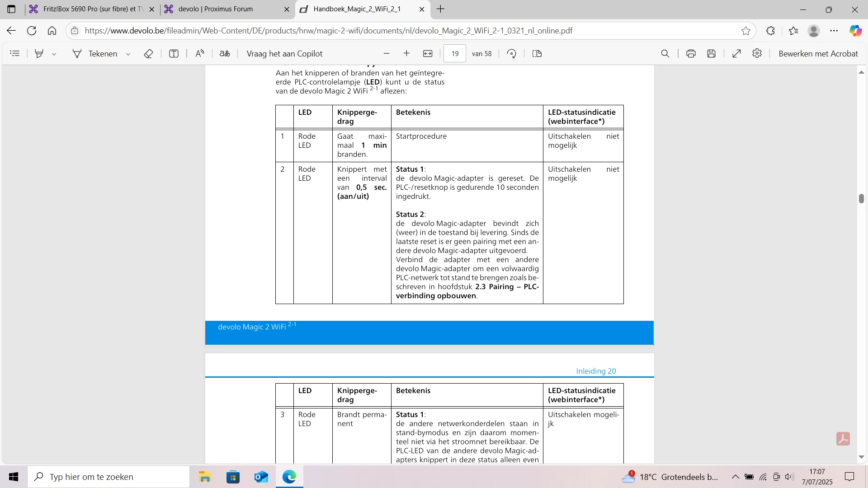The width and height of the screenshot is (868, 488).
Task: Go back to previous page
Action: (11, 31)
